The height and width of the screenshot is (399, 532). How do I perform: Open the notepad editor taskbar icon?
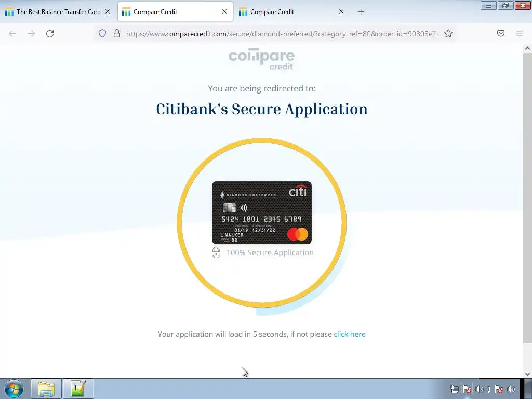click(78, 389)
